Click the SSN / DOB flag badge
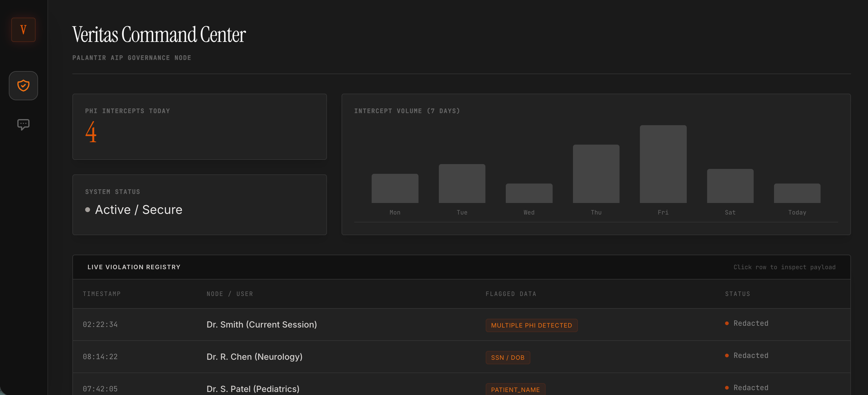868x395 pixels. [x=508, y=357]
